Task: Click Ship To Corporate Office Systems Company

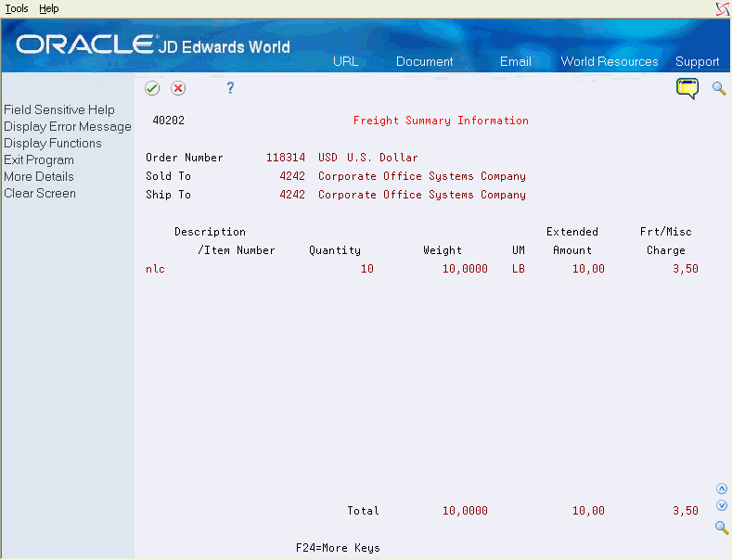Action: (x=422, y=195)
